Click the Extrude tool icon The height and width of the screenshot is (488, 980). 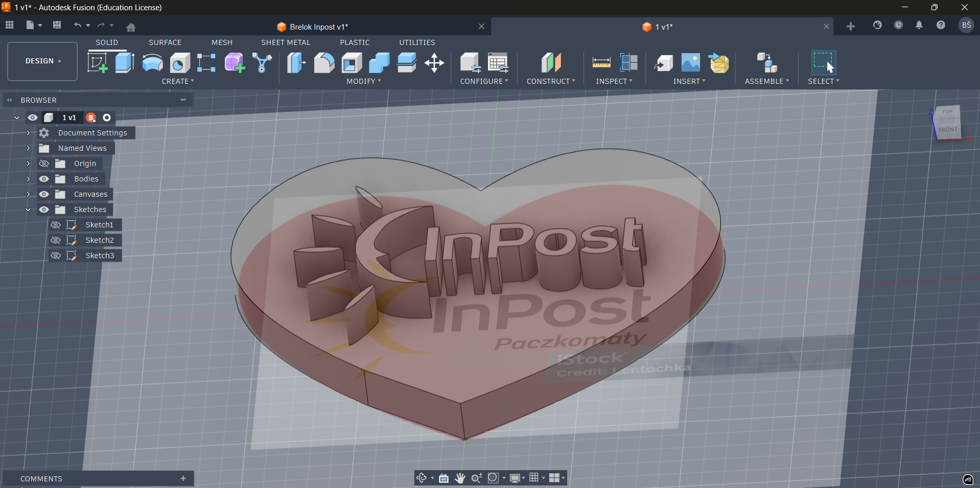point(125,63)
